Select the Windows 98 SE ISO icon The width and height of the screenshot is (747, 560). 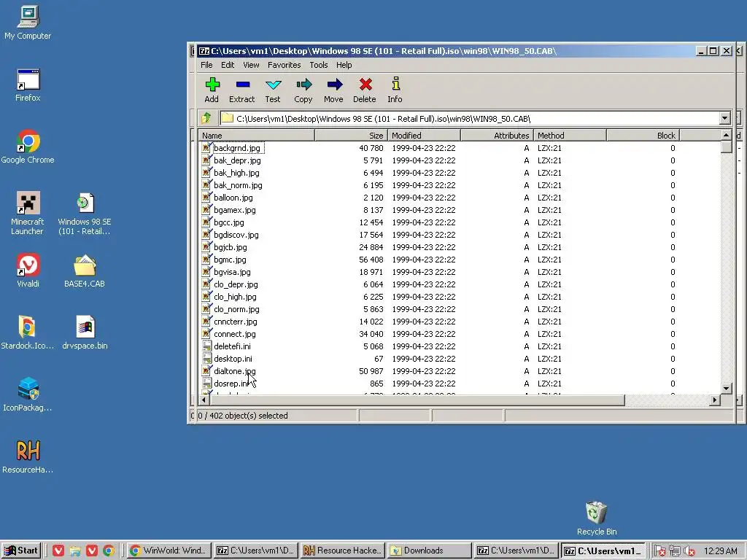point(85,214)
